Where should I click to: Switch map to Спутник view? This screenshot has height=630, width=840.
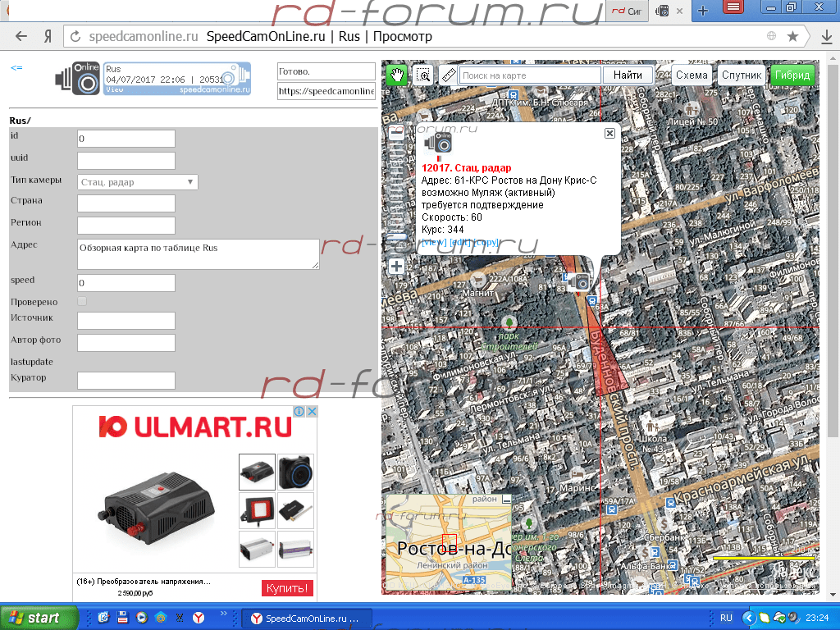(x=742, y=75)
